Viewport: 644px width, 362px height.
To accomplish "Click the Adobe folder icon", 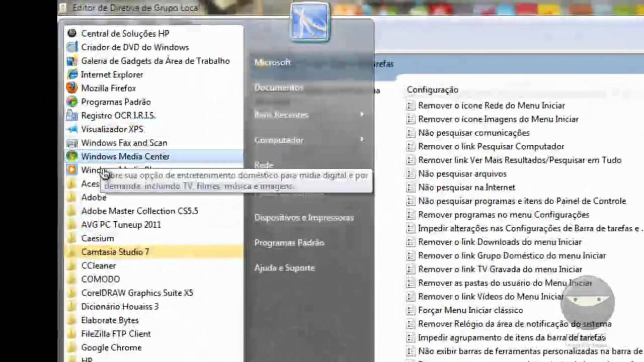I will (x=72, y=197).
